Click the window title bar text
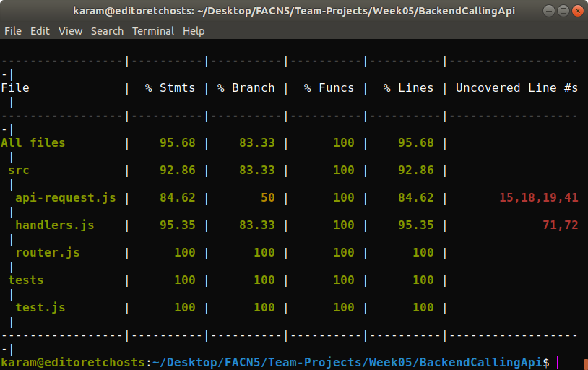 (293, 11)
